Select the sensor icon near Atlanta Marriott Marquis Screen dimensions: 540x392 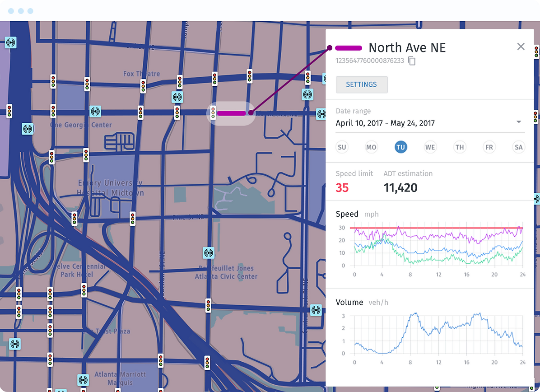[83, 381]
